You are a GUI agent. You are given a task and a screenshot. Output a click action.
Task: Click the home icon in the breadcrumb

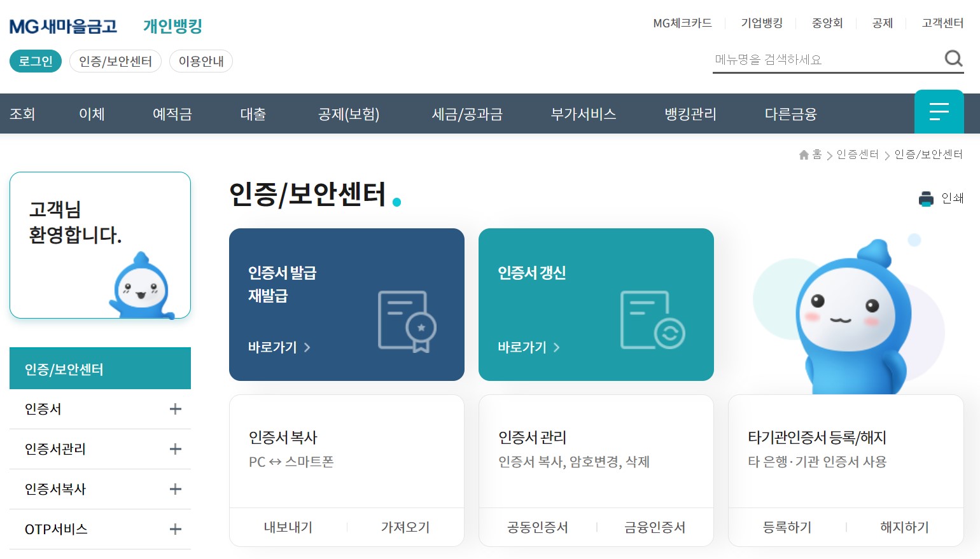tap(803, 155)
